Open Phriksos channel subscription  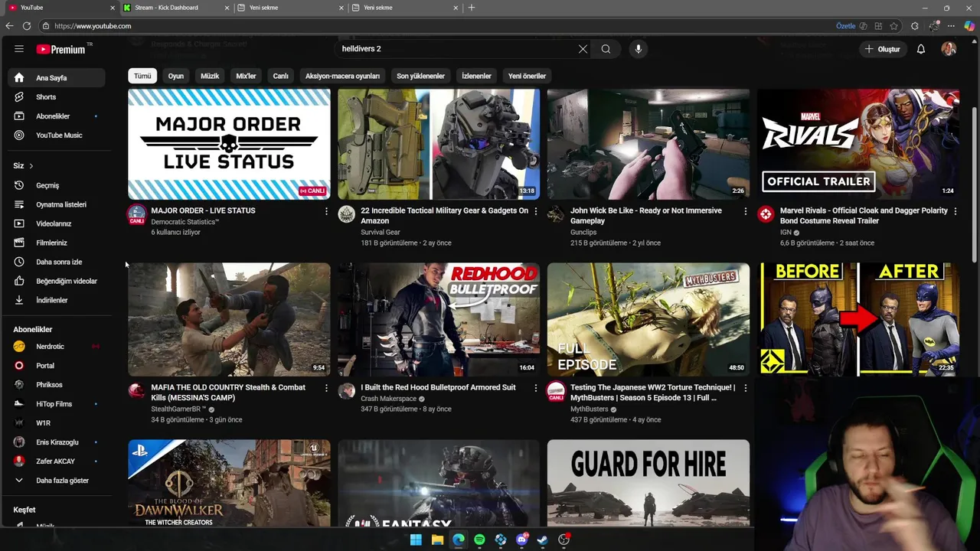[57, 385]
